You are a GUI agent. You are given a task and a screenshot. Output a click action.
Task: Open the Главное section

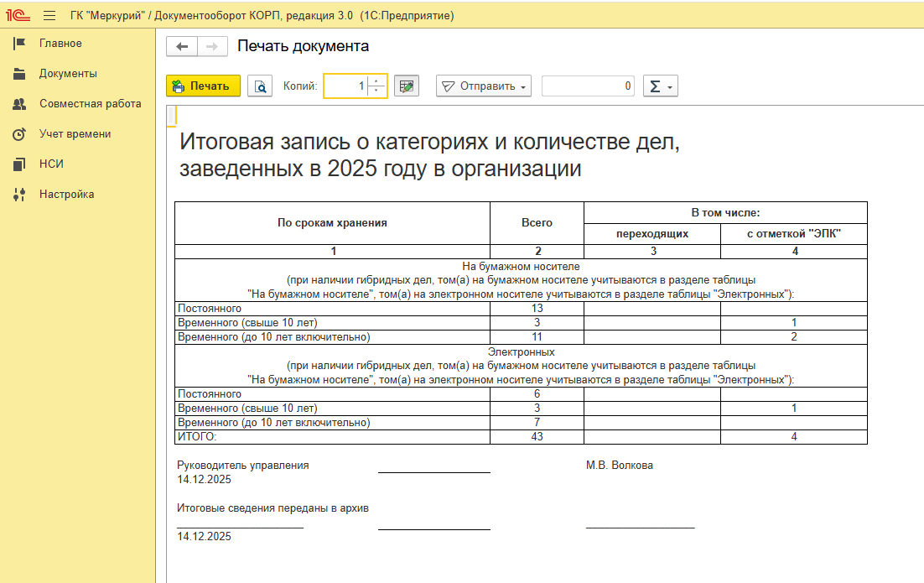pos(60,44)
